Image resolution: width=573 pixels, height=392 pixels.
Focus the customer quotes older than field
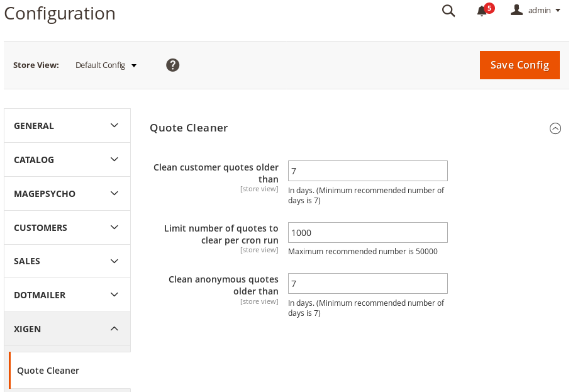point(367,171)
